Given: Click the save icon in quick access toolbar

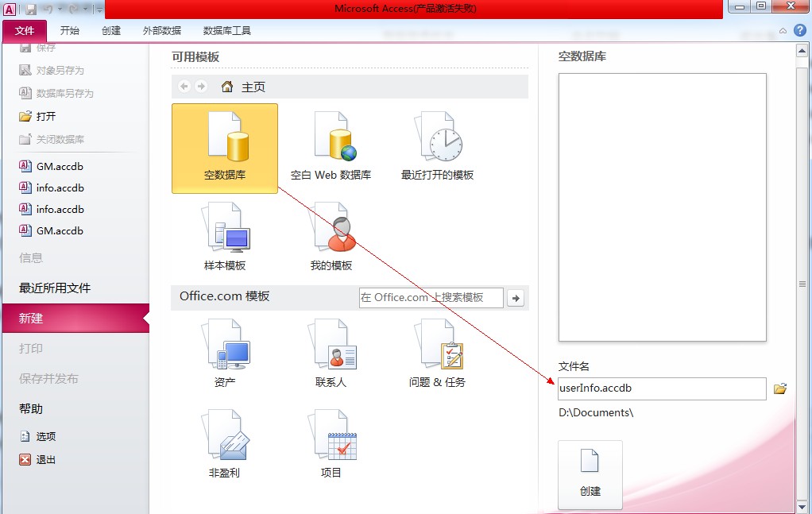Looking at the screenshot, I should click(31, 9).
